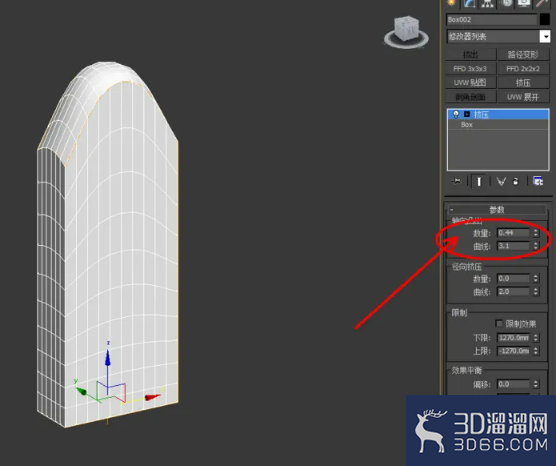The image size is (556, 466).
Task: Click the spinner for 上限 value
Action: [535, 351]
